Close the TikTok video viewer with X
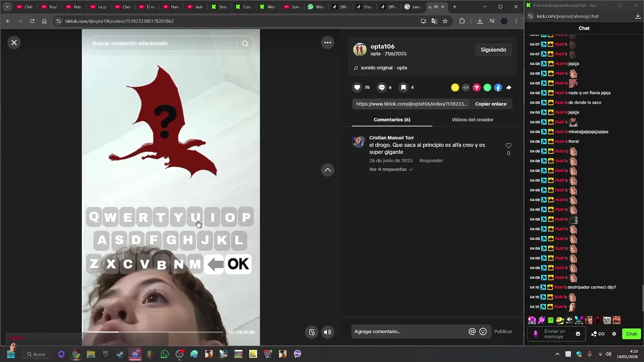The width and height of the screenshot is (644, 362). [x=14, y=43]
